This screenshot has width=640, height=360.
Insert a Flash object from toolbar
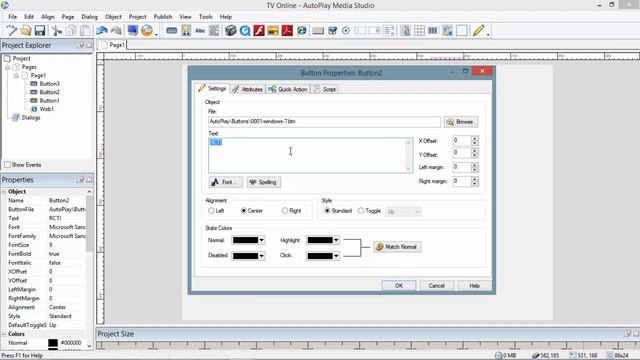[x=259, y=31]
